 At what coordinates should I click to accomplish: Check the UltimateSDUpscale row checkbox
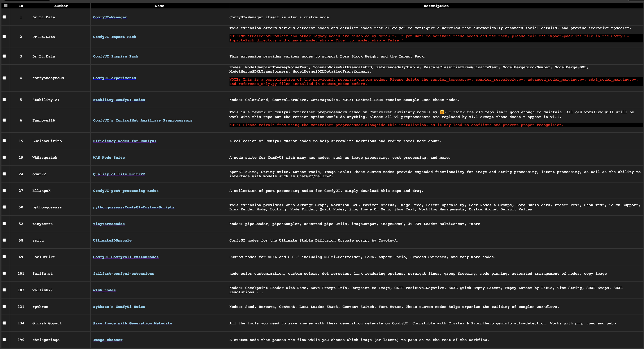pyautogui.click(x=5, y=240)
